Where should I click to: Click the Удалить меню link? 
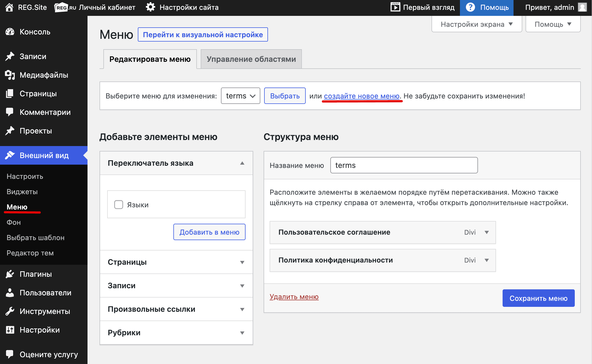tap(294, 297)
